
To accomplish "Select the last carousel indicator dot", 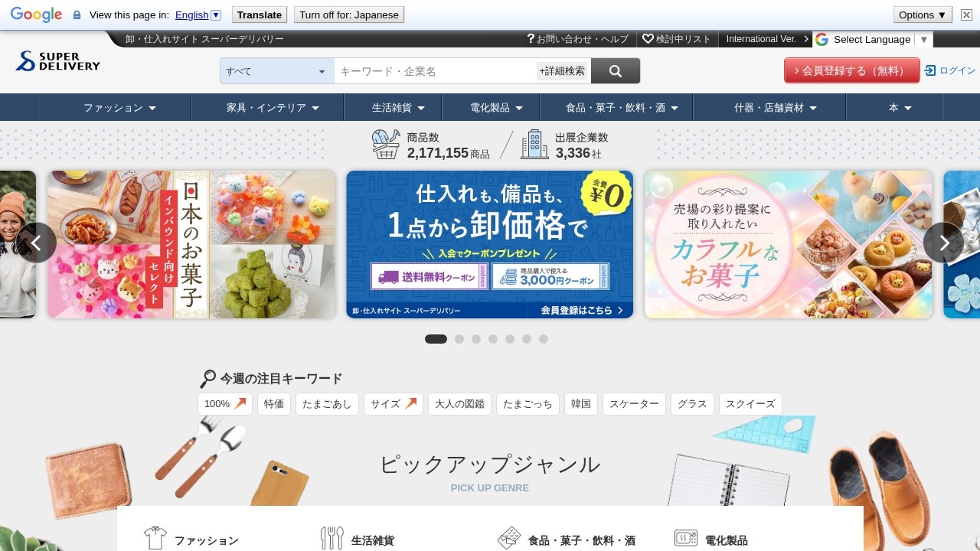I will pos(544,339).
